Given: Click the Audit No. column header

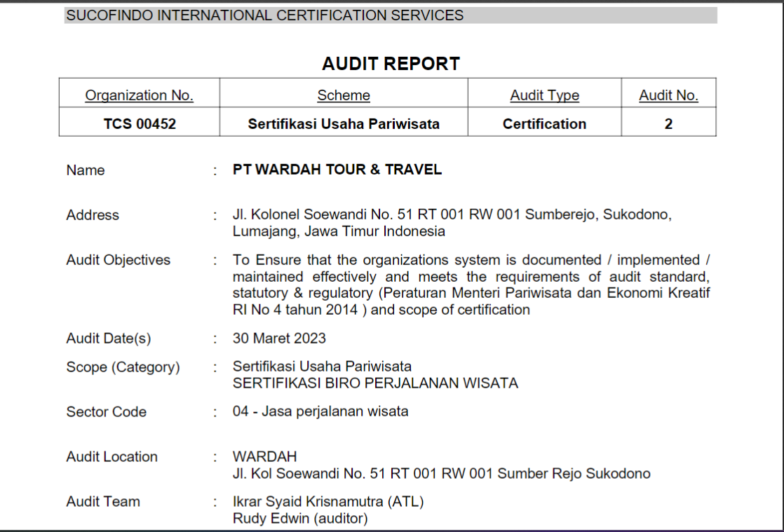Looking at the screenshot, I should [668, 95].
